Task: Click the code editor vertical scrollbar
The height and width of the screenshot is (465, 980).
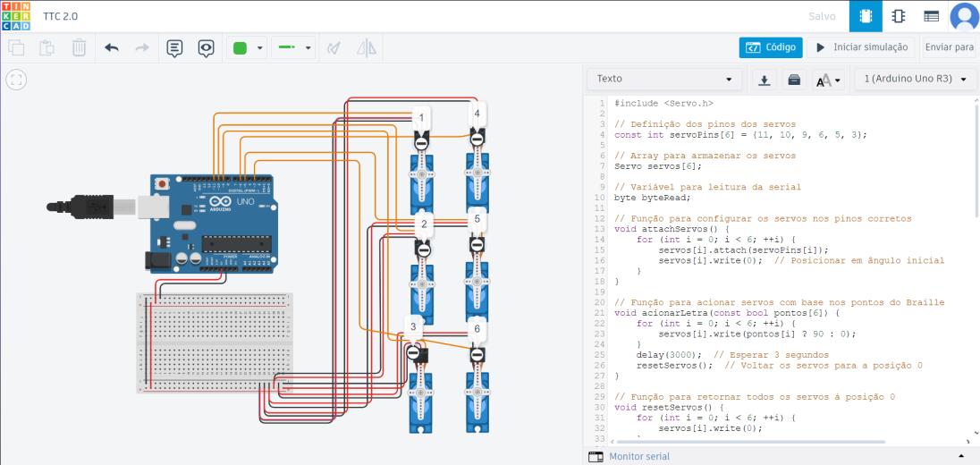Action: click(977, 163)
